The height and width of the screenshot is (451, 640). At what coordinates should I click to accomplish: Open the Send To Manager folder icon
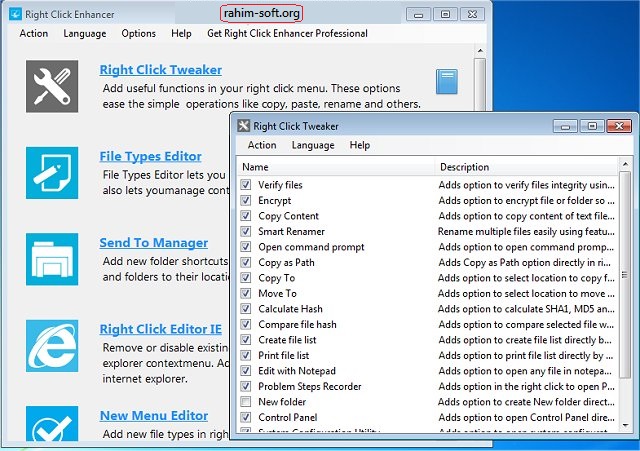click(52, 259)
